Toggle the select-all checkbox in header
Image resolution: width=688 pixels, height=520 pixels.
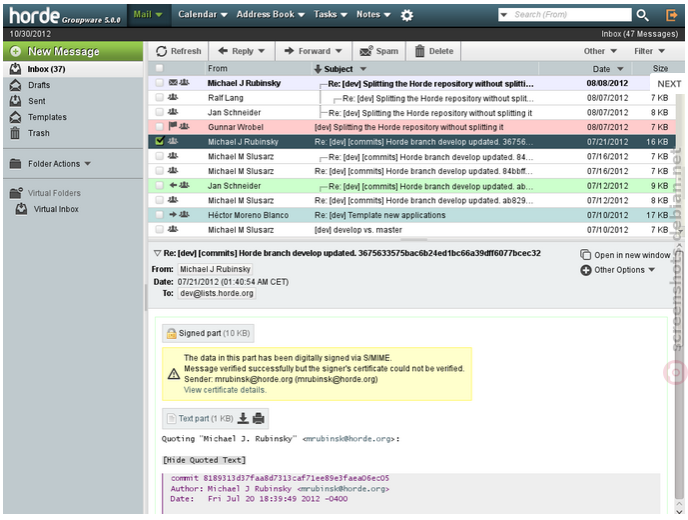(159, 68)
